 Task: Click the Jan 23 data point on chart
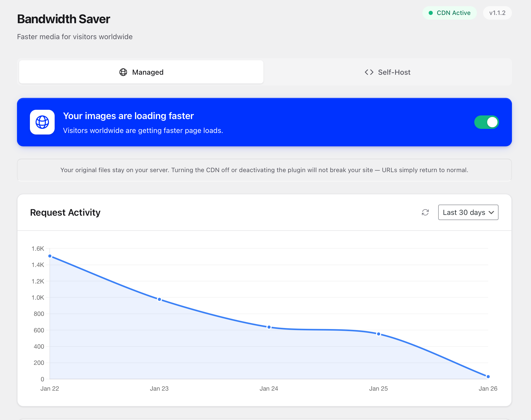click(160, 299)
